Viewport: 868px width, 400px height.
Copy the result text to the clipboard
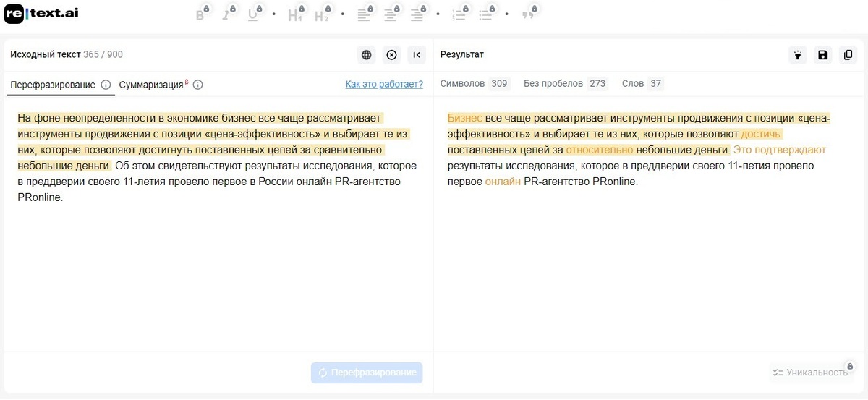(x=847, y=55)
